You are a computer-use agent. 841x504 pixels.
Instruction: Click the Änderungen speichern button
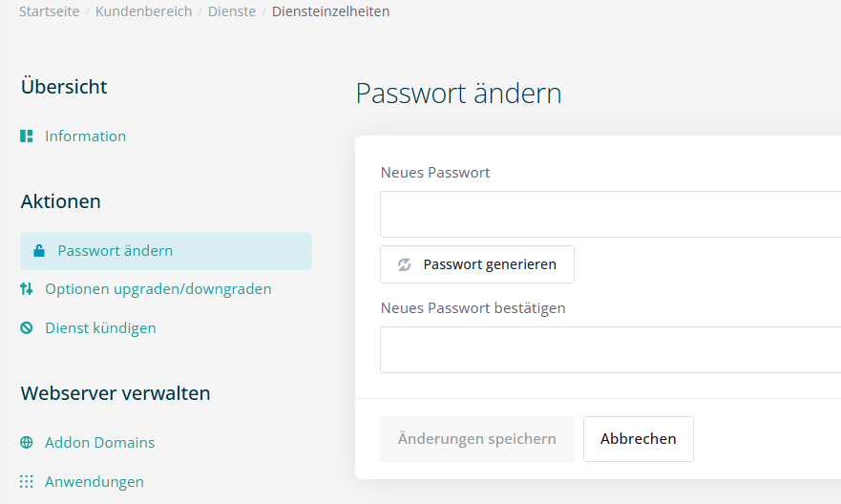tap(476, 439)
